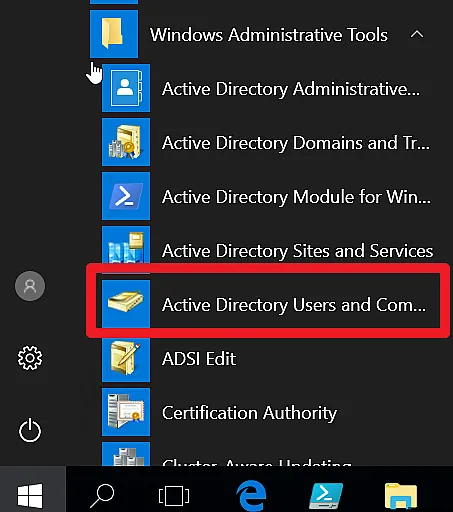453x512 pixels.
Task: Open Active Directory Sites and Services icon
Action: (126, 245)
